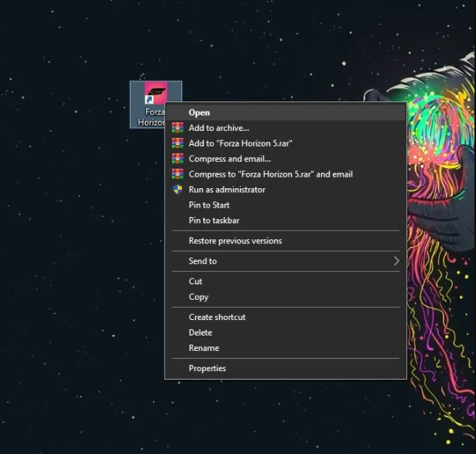The image size is (476, 454).
Task: Click WinRAR icon beside Compress and email
Action: click(x=177, y=159)
